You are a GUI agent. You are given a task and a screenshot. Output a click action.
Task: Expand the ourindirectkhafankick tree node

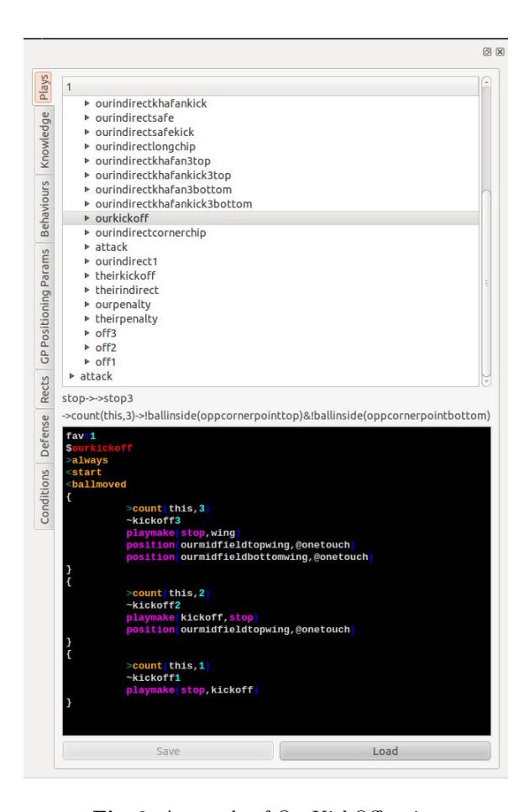[x=87, y=103]
